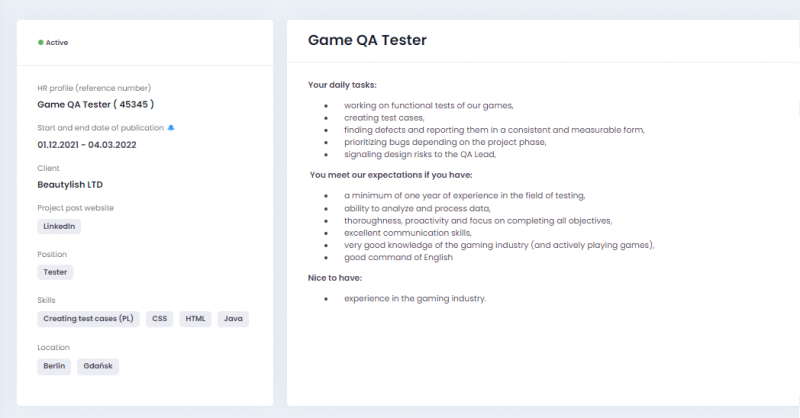Click the Your daily tasks heading
The image size is (800, 418).
[342, 85]
